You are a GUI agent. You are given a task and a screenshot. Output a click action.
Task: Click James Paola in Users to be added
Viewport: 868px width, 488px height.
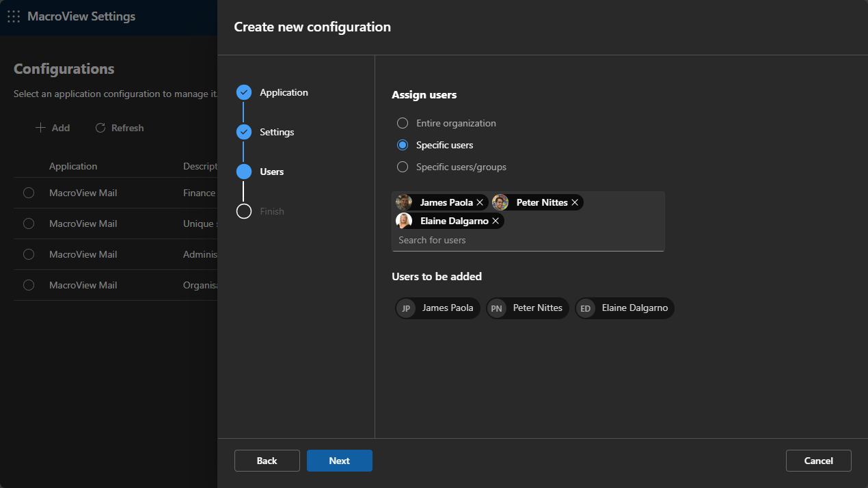point(448,308)
